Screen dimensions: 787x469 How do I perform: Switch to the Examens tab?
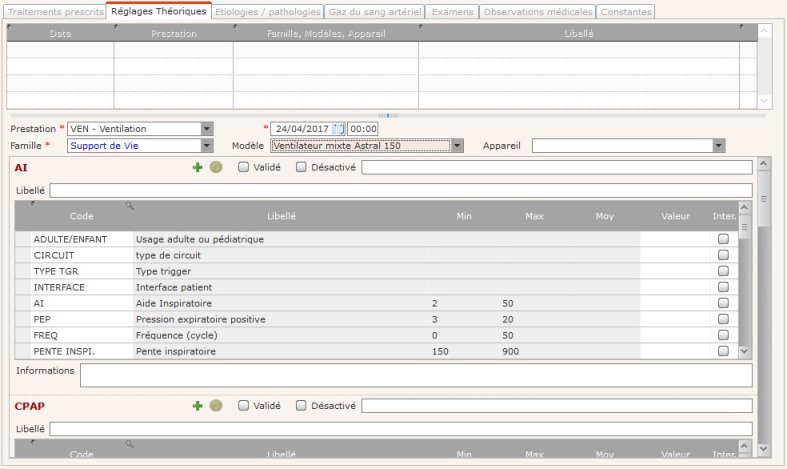(452, 12)
